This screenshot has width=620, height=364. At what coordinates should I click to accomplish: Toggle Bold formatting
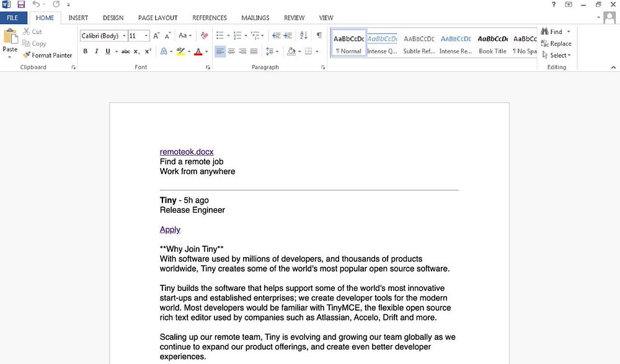(86, 51)
